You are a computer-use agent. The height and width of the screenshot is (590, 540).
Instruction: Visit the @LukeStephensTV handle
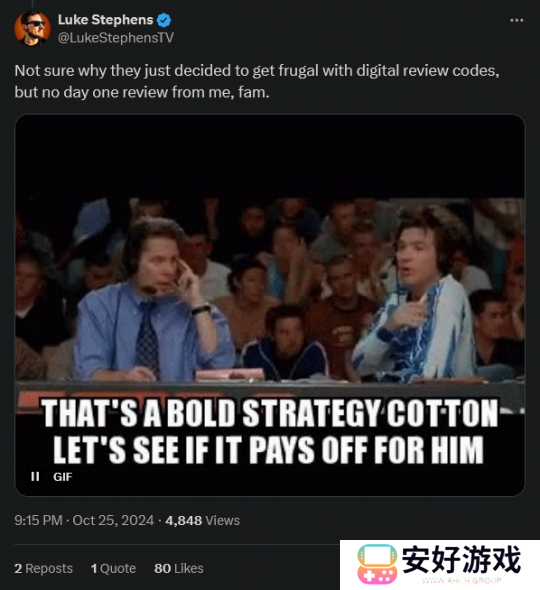[x=116, y=38]
